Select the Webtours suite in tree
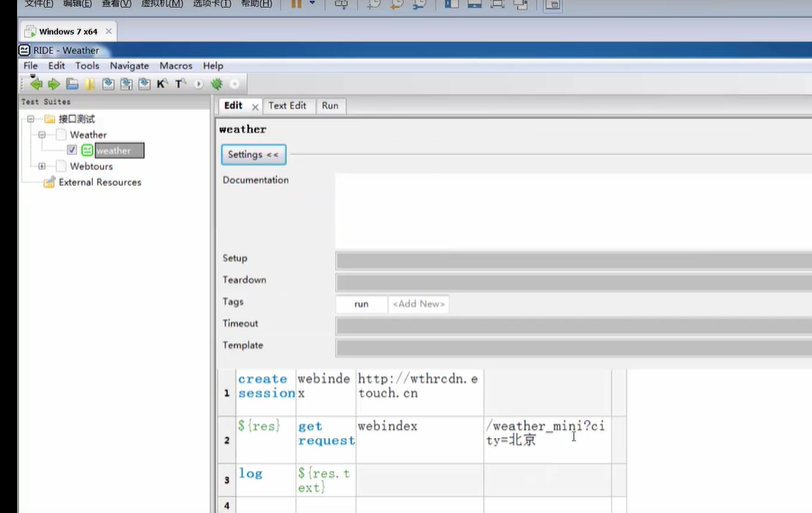 [91, 166]
